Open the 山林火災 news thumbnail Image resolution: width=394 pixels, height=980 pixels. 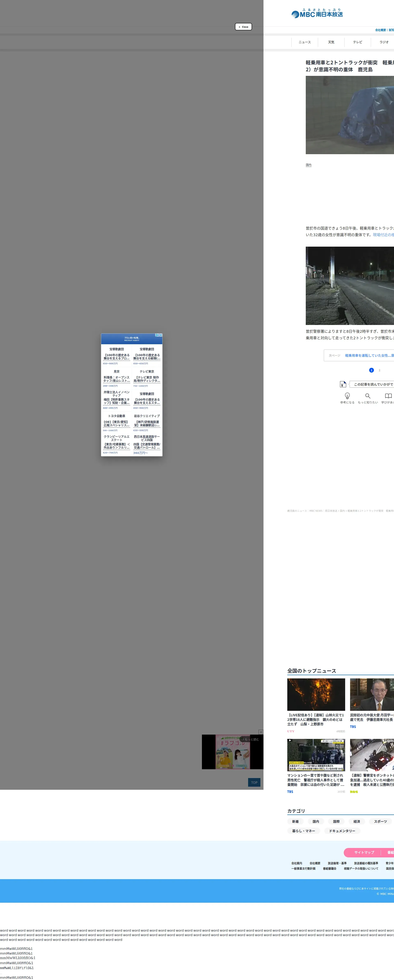point(316,694)
